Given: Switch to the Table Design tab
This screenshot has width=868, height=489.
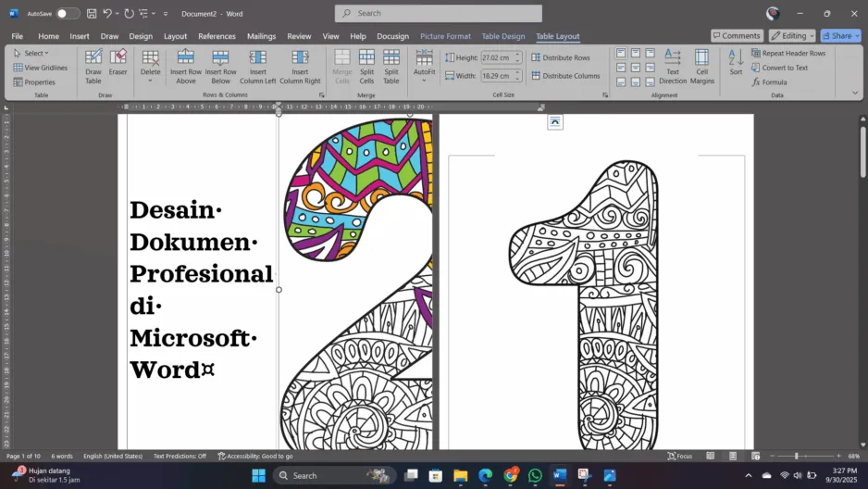Looking at the screenshot, I should pos(502,36).
